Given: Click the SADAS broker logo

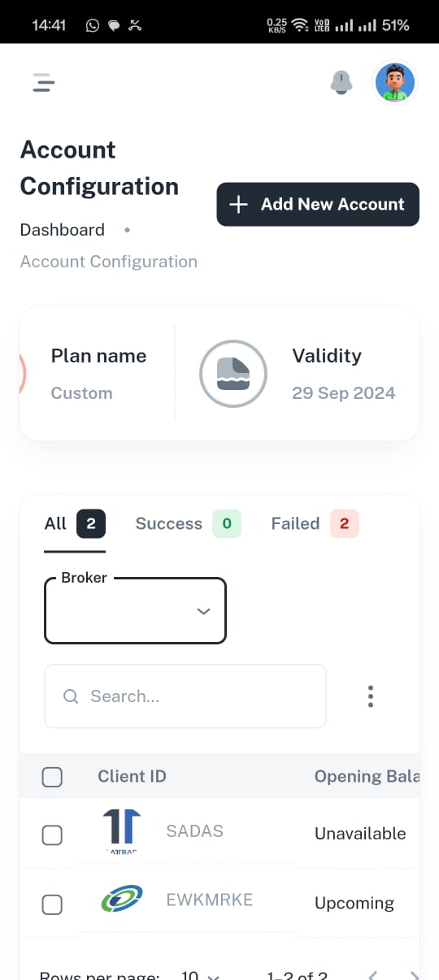Looking at the screenshot, I should point(122,833).
